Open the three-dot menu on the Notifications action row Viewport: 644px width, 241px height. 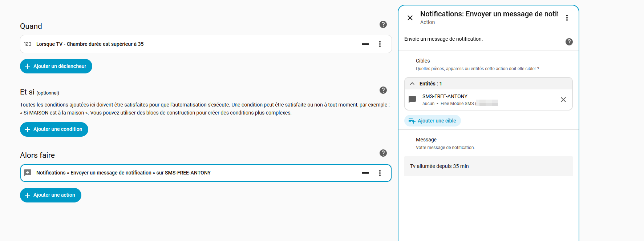coord(380,173)
